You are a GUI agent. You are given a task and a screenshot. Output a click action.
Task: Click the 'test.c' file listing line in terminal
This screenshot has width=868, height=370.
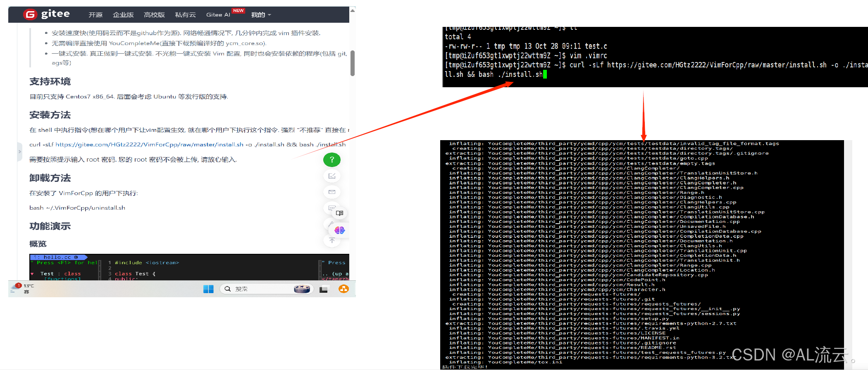526,46
